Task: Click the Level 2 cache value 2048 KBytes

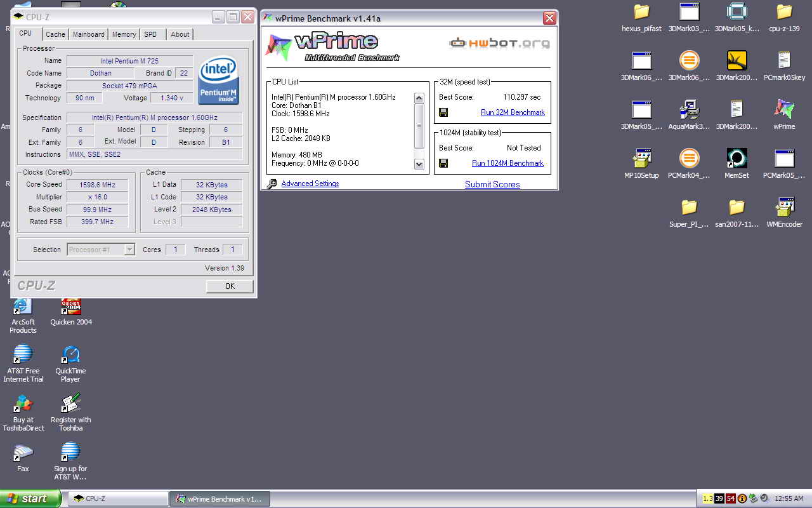Action: 211,210
